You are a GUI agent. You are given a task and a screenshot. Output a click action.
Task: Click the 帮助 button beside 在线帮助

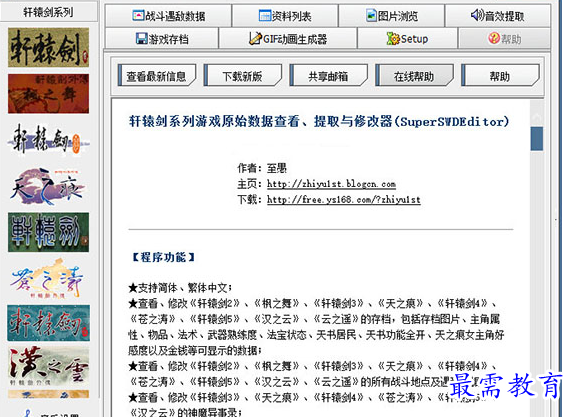500,75
